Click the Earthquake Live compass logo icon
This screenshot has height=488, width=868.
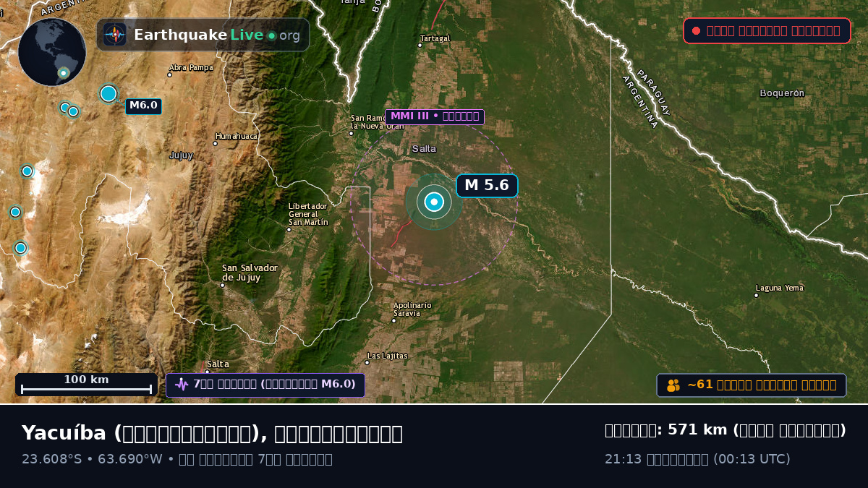point(115,35)
